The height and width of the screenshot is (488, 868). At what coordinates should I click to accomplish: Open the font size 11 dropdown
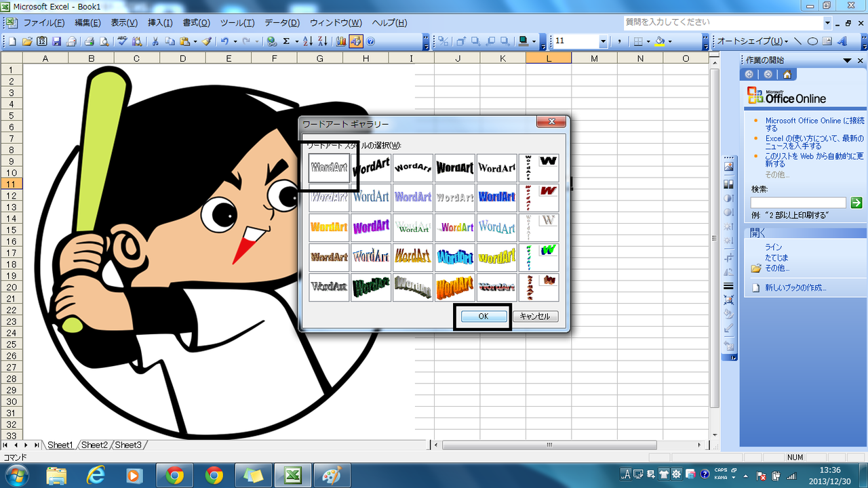(603, 41)
